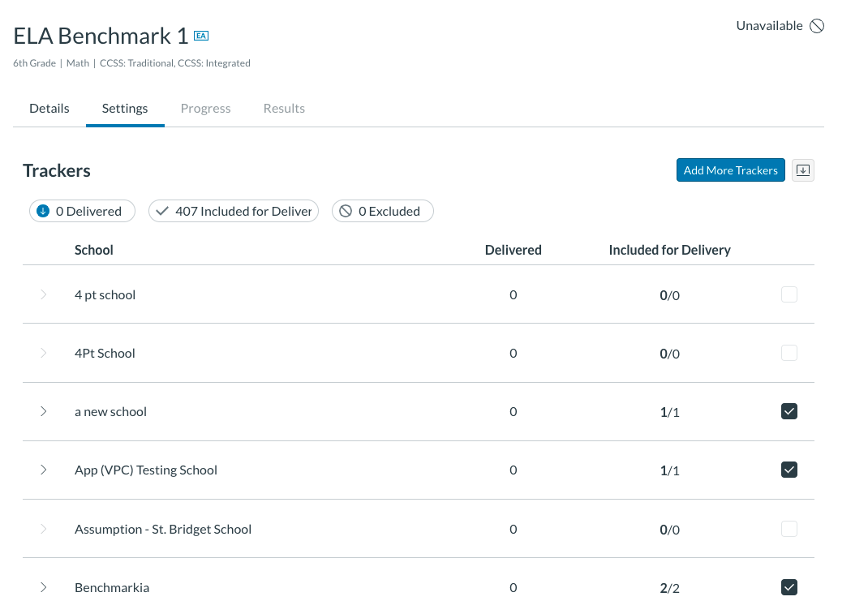
Task: Open the Progress tab
Action: click(205, 108)
